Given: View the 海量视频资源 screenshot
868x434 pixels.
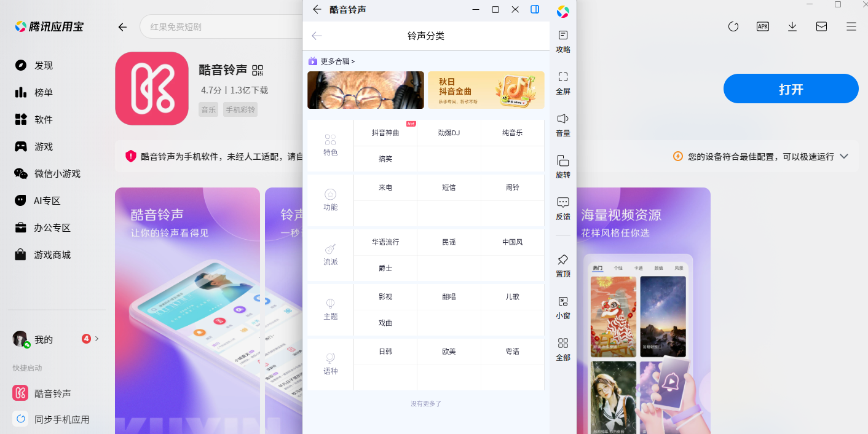Looking at the screenshot, I should tap(644, 310).
